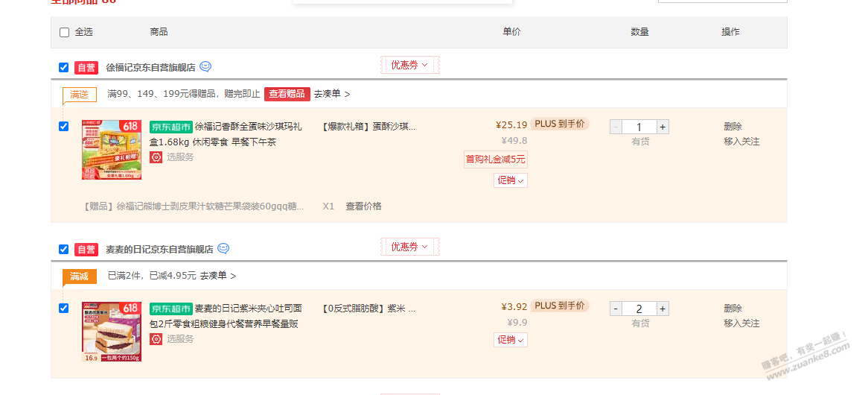
Task: Click 查看价格 for the gift item
Action: pos(364,206)
